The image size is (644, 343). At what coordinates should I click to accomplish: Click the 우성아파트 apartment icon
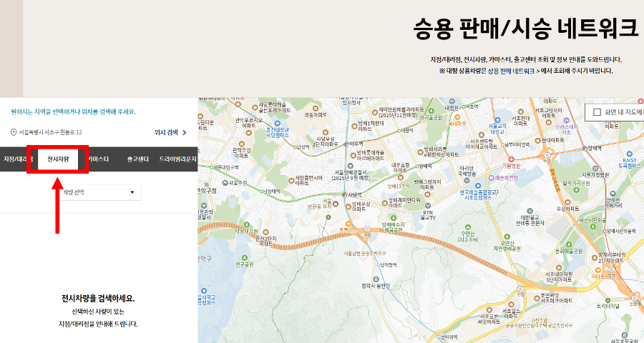tap(567, 203)
